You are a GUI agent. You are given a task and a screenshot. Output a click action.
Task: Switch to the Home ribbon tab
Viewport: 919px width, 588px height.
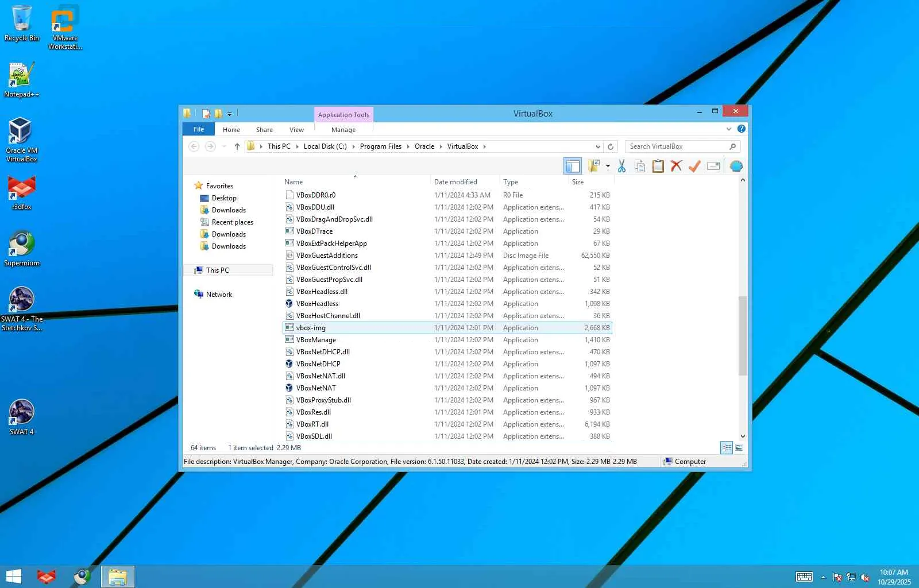click(x=231, y=130)
